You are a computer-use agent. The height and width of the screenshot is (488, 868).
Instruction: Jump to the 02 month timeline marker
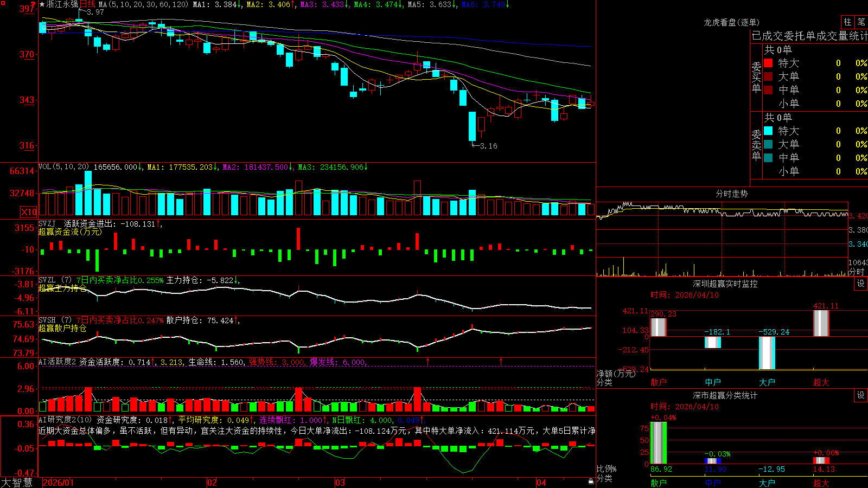(212, 483)
